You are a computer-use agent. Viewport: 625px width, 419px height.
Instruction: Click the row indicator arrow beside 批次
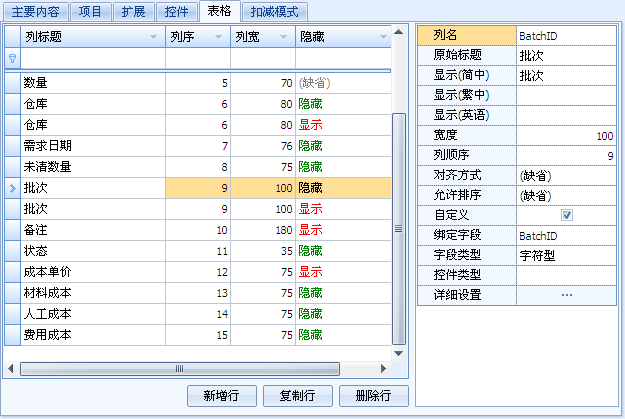(12, 187)
